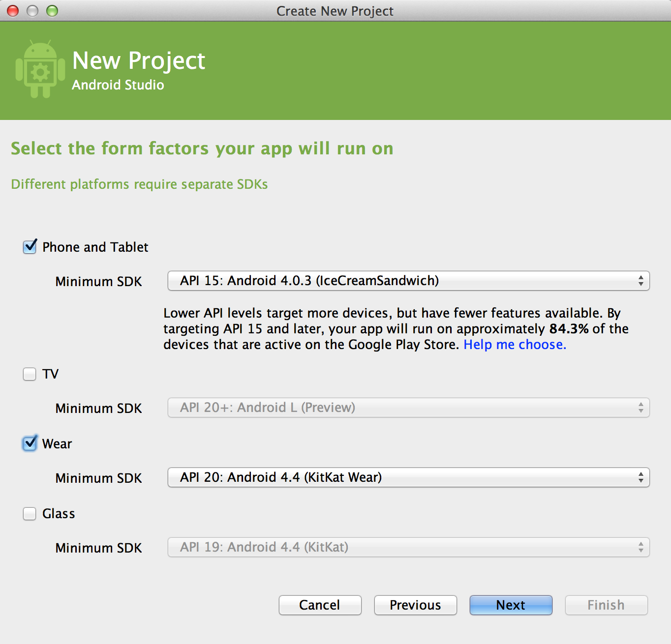Click the 'Phone and Tablet' label text

pyautogui.click(x=95, y=247)
